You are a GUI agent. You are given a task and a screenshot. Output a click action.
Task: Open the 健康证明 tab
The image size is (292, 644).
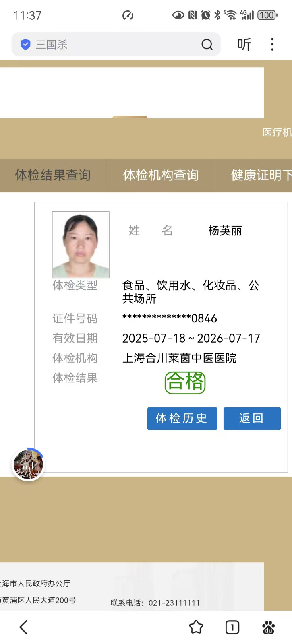point(254,175)
